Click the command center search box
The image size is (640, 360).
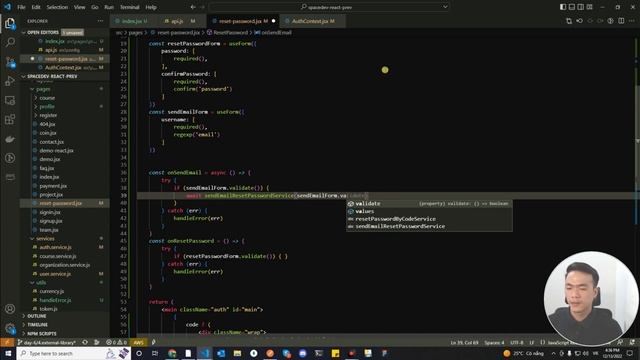329,7
